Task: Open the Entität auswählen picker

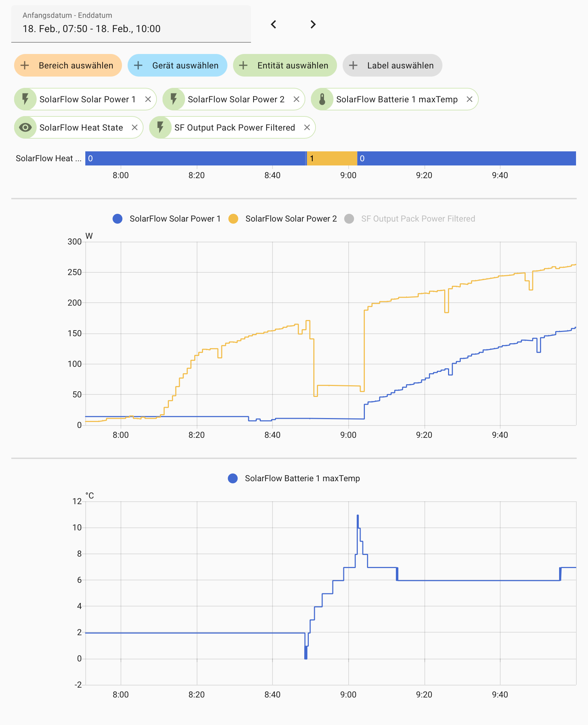Action: 285,66
